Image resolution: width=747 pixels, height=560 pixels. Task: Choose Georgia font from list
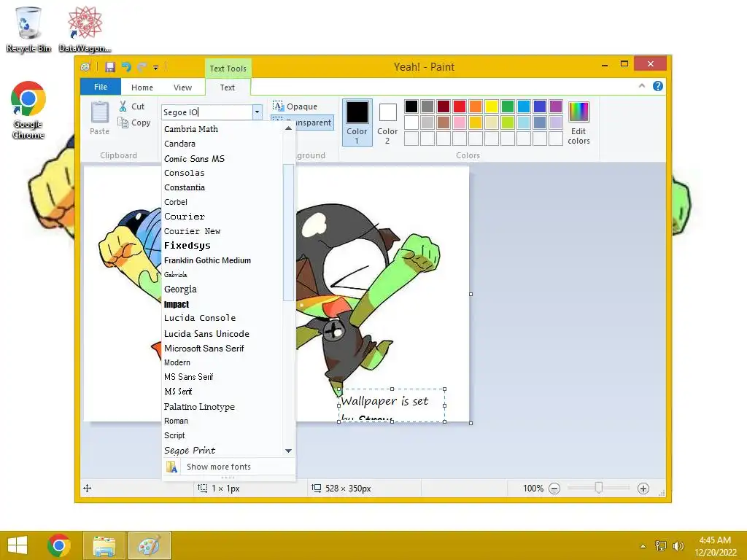tap(222, 289)
